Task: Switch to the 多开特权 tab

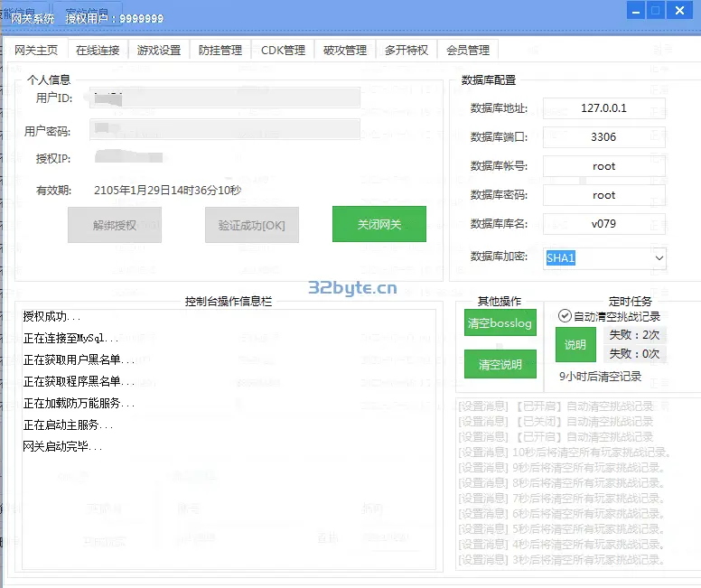Action: (x=407, y=50)
